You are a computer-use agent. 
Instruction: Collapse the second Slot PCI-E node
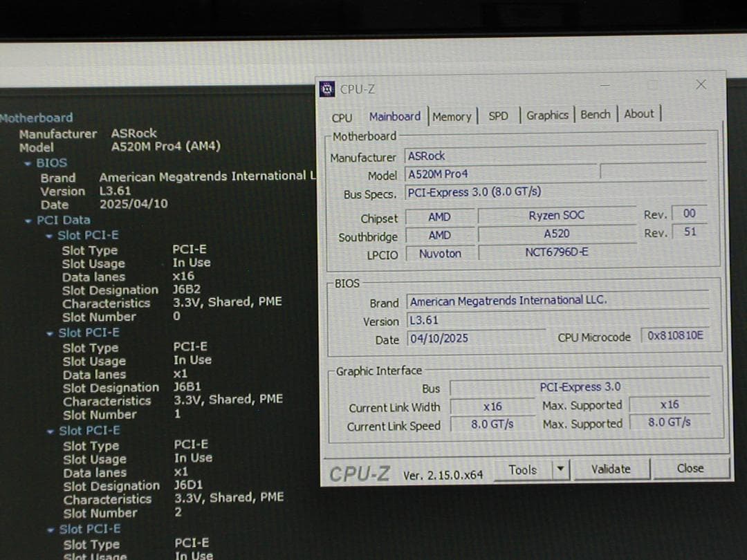(49, 333)
